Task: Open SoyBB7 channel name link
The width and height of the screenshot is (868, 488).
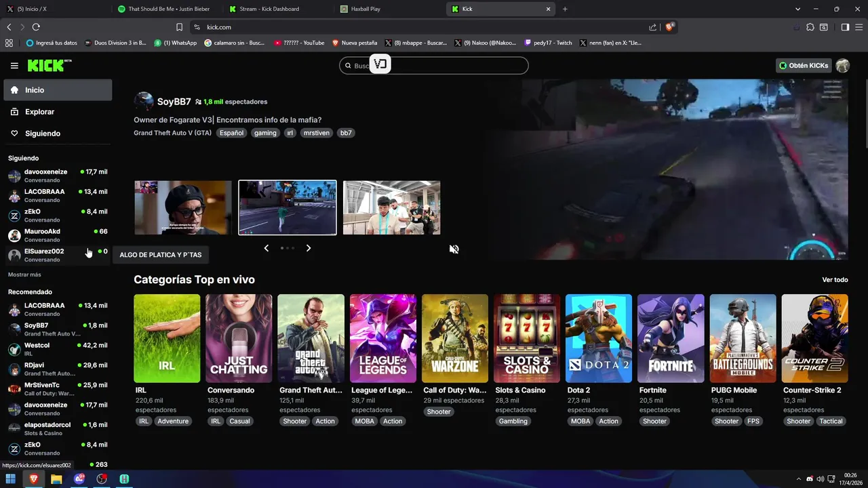Action: [x=174, y=102]
